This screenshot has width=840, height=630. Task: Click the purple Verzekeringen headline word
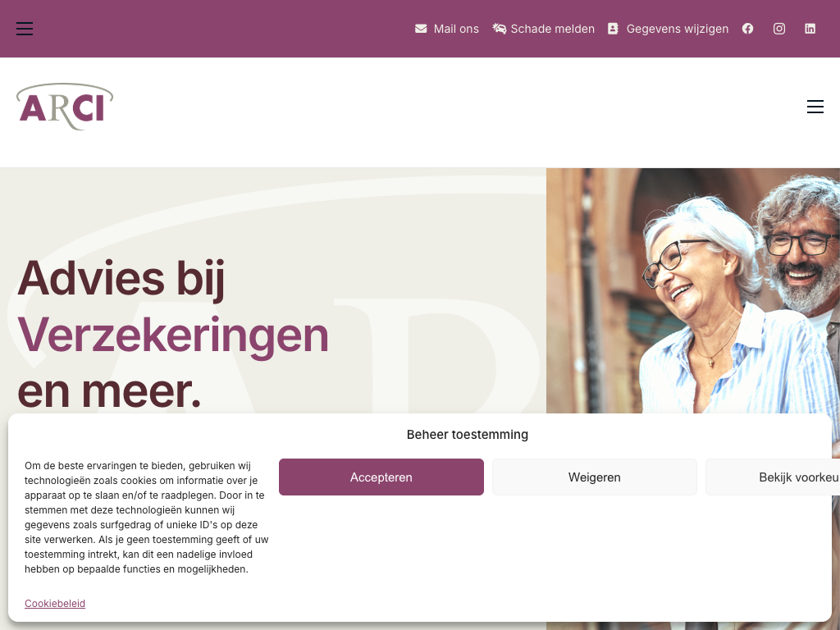(173, 335)
